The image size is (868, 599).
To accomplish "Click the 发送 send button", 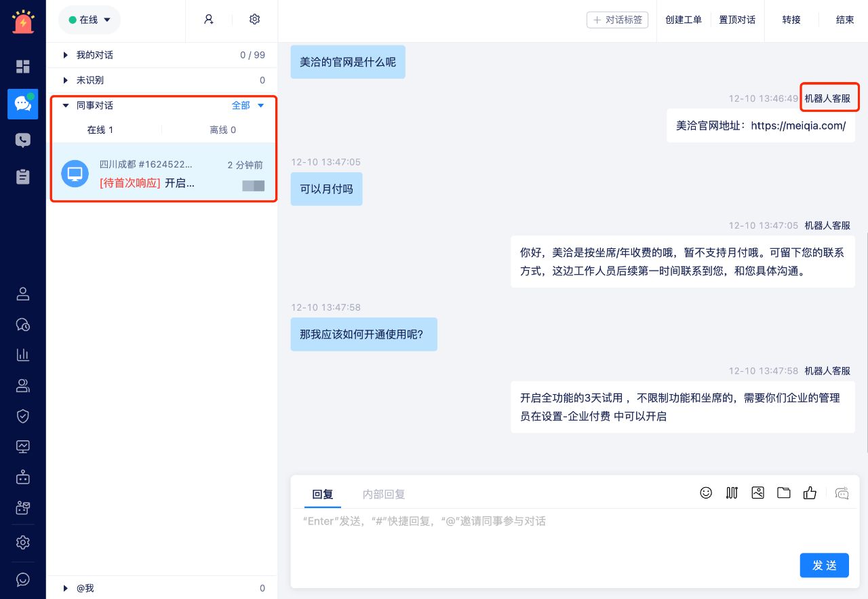I will point(825,565).
